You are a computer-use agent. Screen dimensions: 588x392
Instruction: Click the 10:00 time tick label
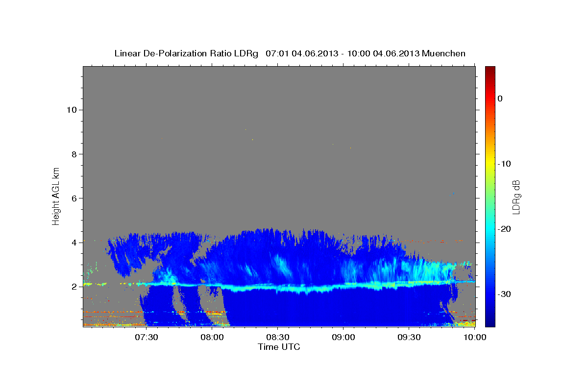(x=474, y=338)
